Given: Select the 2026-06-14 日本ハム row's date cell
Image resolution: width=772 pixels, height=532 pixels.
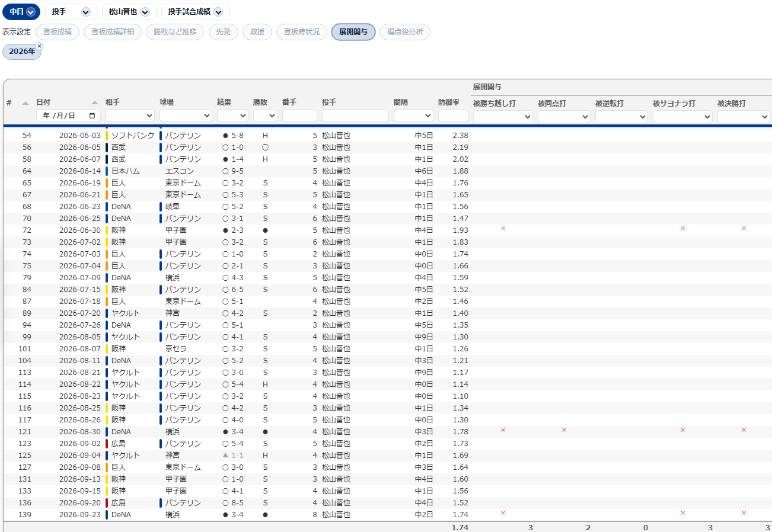Looking at the screenshot, I should point(80,171).
